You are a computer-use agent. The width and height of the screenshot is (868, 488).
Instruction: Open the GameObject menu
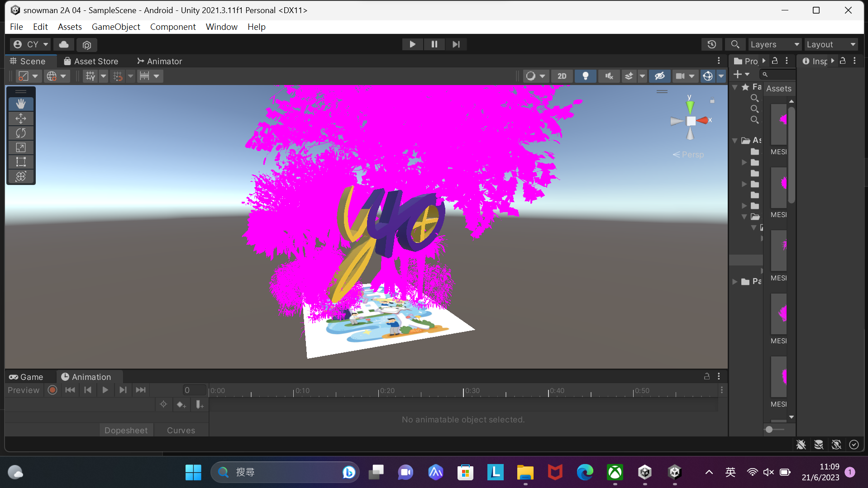pos(116,27)
